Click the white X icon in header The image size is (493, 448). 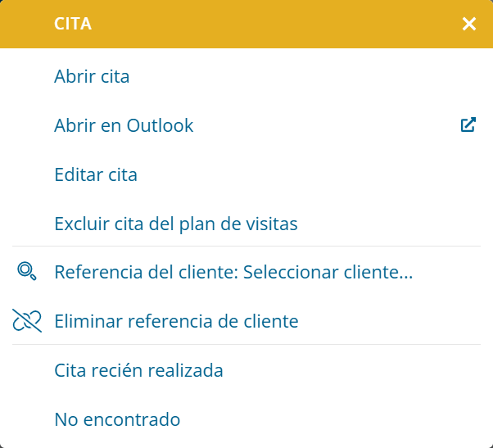pyautogui.click(x=468, y=24)
